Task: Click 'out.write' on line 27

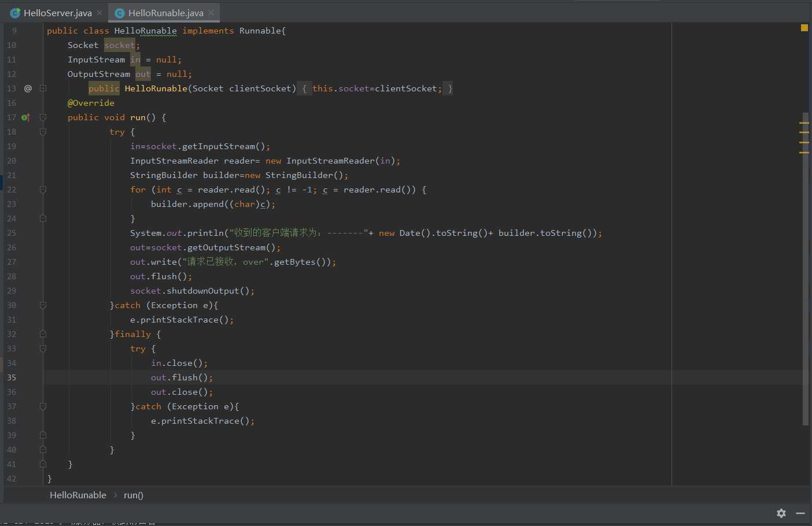Action: point(153,262)
